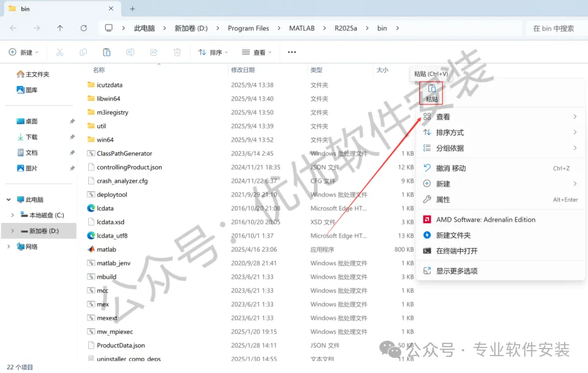The width and height of the screenshot is (588, 373).
Task: Add a new tab with plus button
Action: pyautogui.click(x=132, y=9)
